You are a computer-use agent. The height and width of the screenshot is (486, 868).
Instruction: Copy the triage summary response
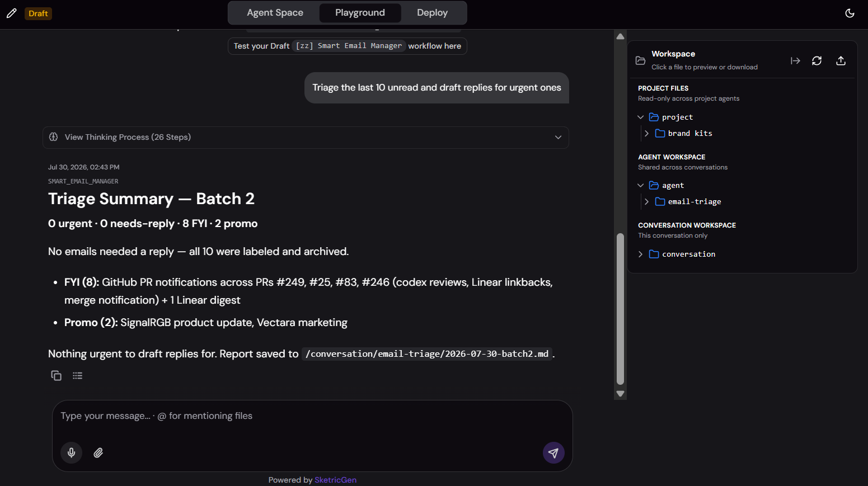(x=56, y=376)
